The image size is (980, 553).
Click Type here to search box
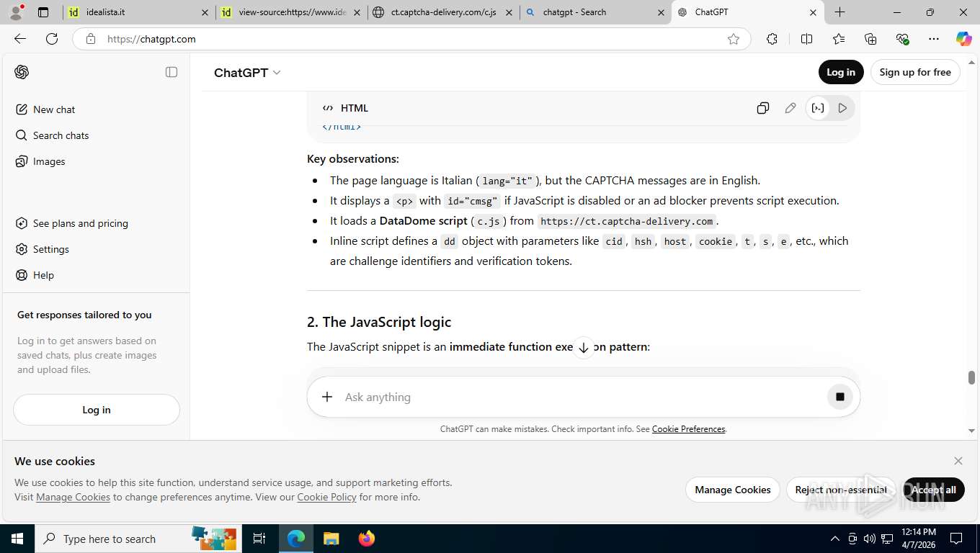(x=137, y=539)
